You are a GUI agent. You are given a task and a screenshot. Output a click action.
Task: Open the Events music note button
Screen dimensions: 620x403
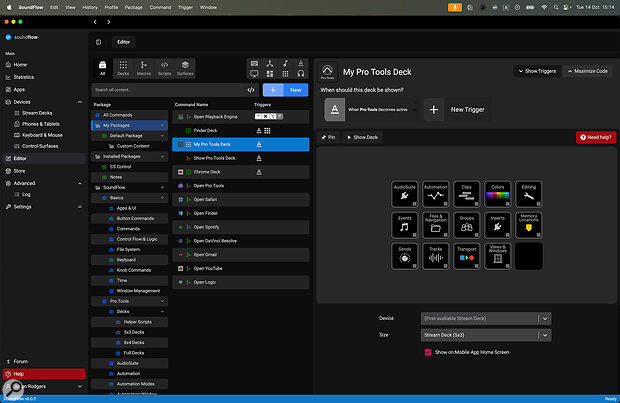(405, 225)
